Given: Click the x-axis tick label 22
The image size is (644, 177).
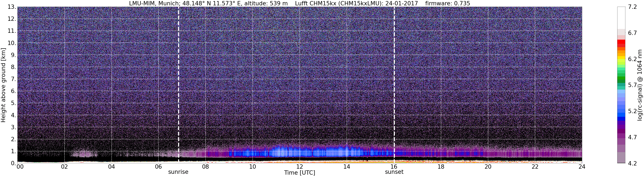Looking at the screenshot, I should click(535, 167).
